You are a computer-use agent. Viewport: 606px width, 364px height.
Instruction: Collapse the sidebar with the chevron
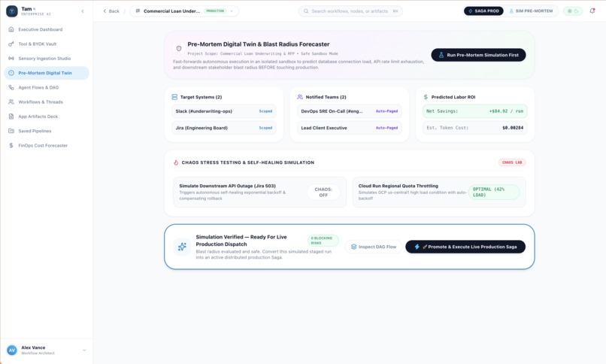(x=83, y=11)
